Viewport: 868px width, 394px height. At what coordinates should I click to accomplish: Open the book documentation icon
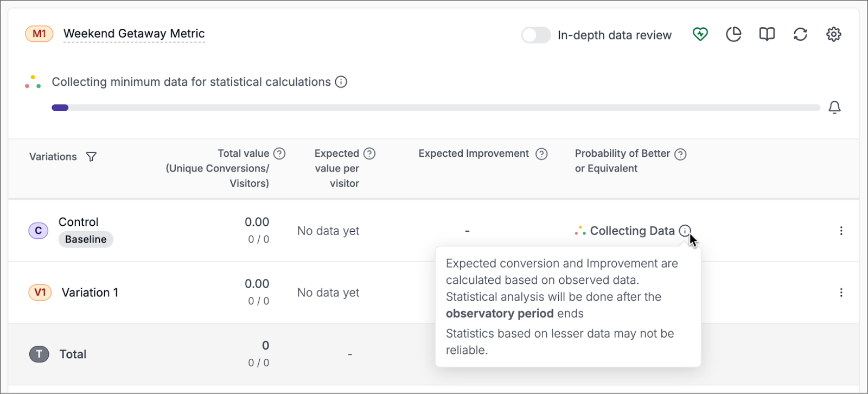pyautogui.click(x=767, y=35)
